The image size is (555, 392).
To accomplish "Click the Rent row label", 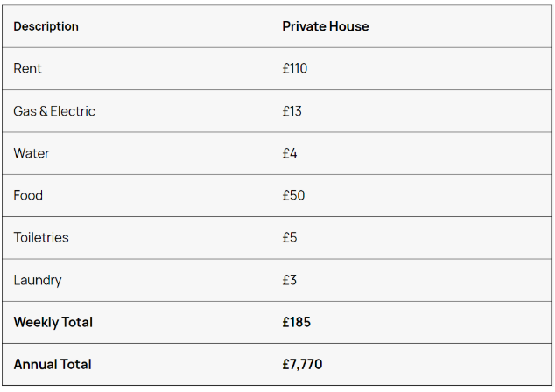I will point(28,68).
